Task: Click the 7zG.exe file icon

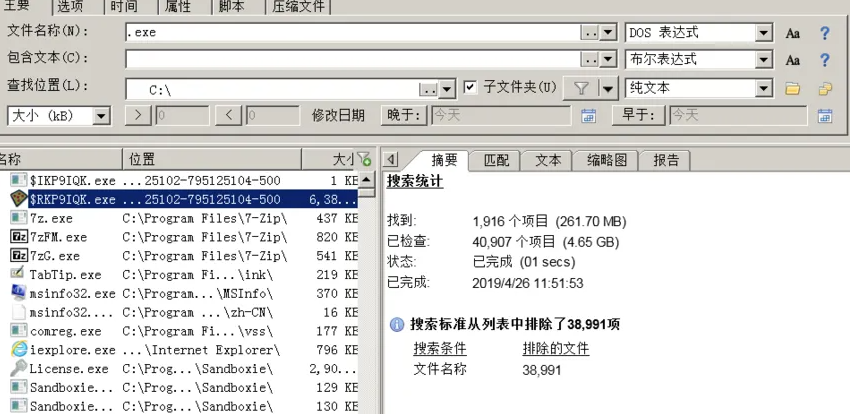Action: point(19,255)
